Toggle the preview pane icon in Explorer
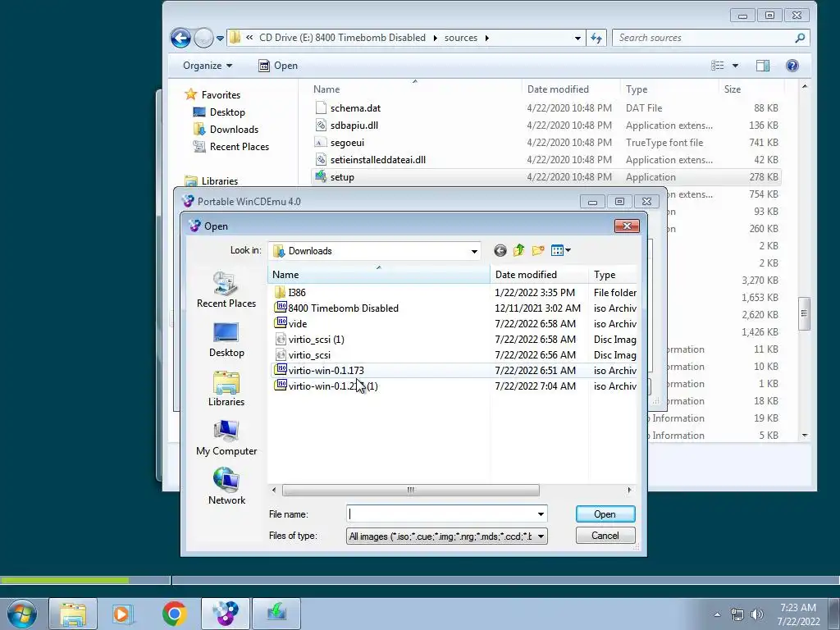 click(763, 66)
